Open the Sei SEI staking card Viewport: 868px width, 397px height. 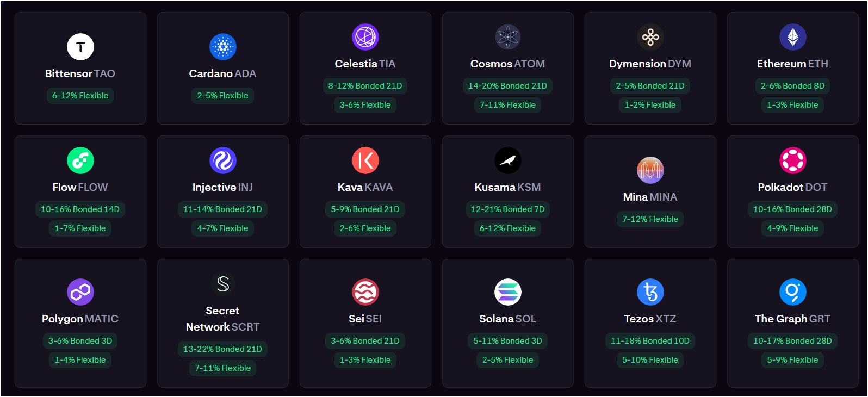point(365,323)
